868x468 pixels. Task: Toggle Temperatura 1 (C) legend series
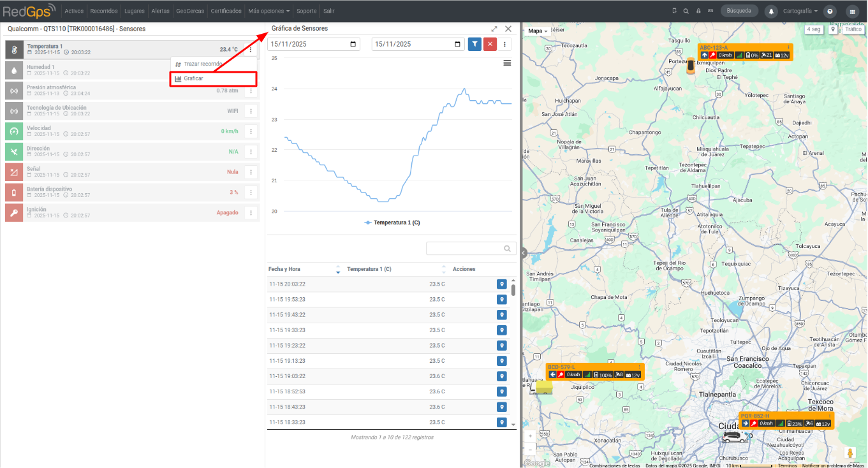tap(392, 223)
